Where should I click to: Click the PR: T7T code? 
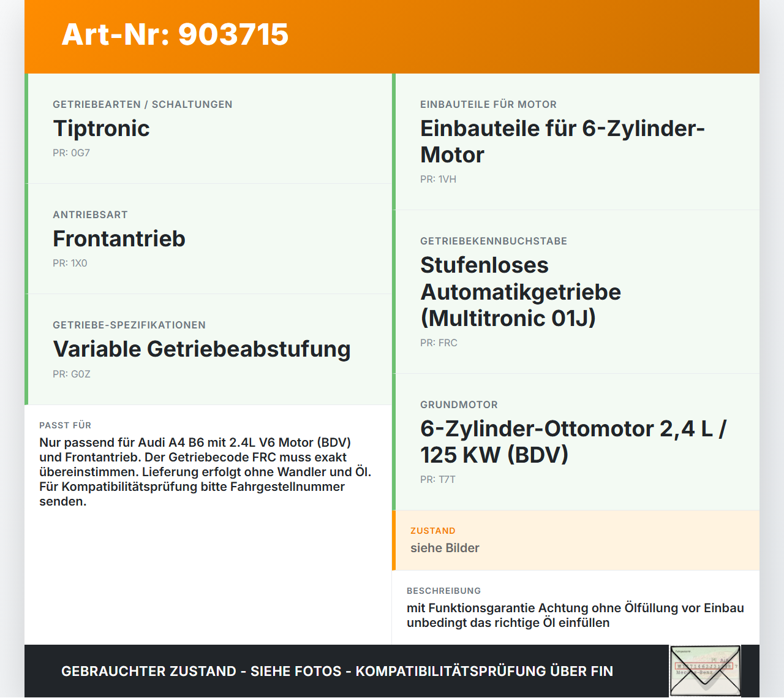[438, 480]
